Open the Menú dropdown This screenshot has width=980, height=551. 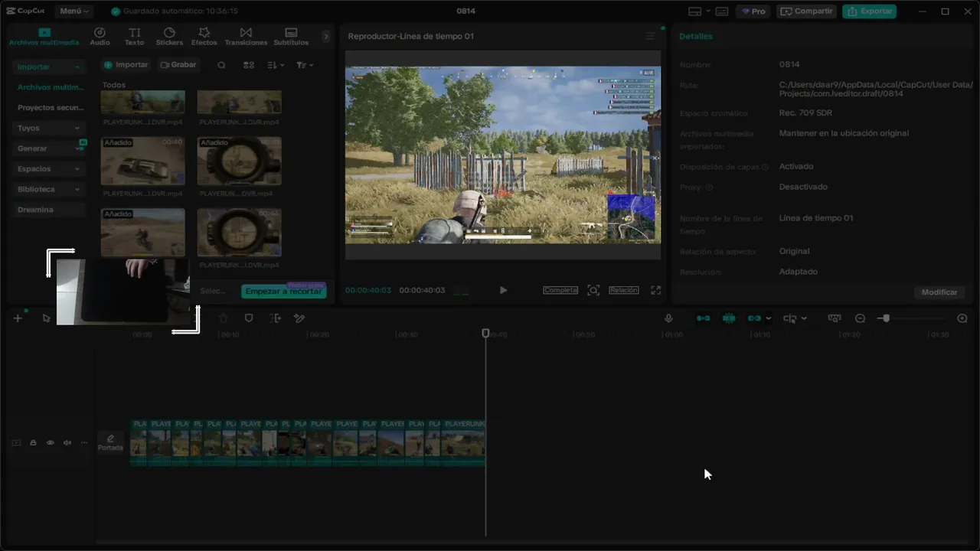(74, 11)
